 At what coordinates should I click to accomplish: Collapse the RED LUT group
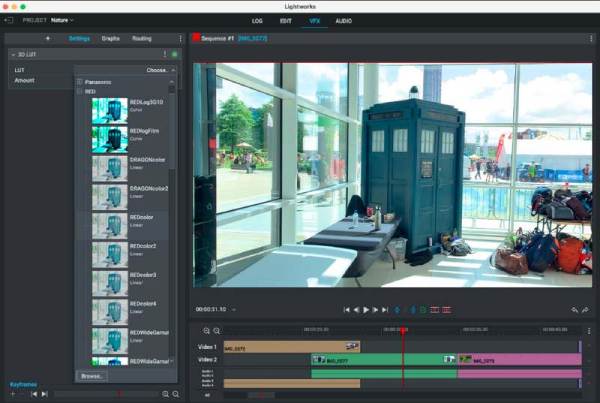point(80,91)
